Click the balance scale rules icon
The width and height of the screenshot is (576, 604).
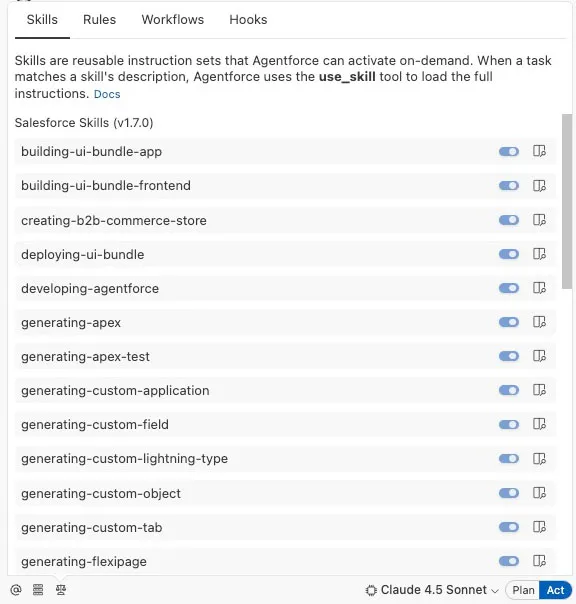click(x=60, y=590)
